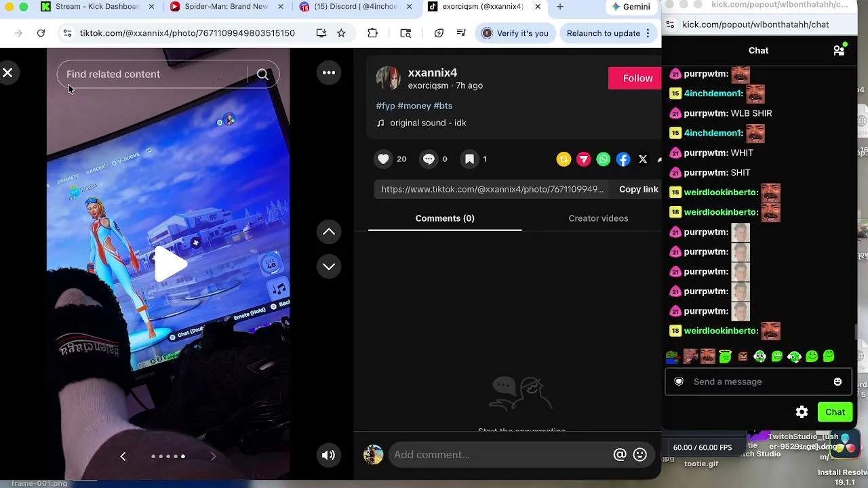
Task: Open the #bts hashtag
Action: pyautogui.click(x=443, y=106)
